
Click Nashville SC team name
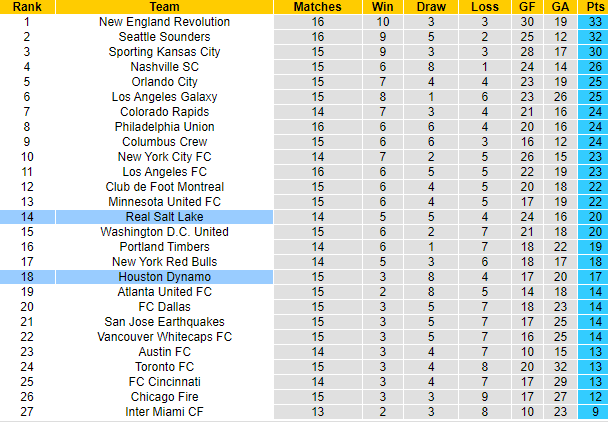[164, 66]
